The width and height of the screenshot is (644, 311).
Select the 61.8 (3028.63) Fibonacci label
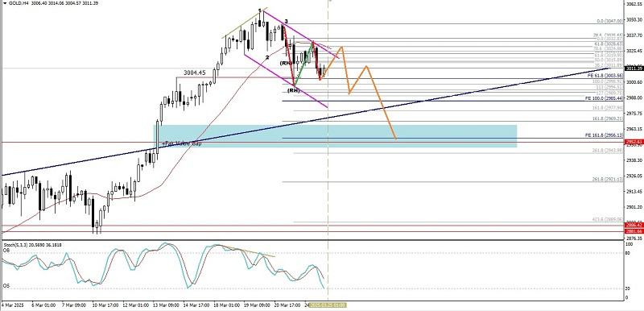point(609,44)
